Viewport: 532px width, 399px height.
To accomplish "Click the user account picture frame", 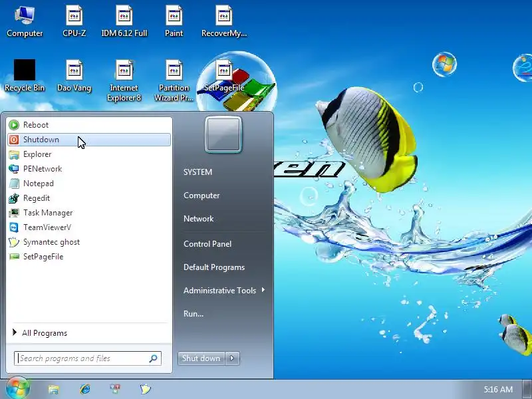I will [223, 134].
